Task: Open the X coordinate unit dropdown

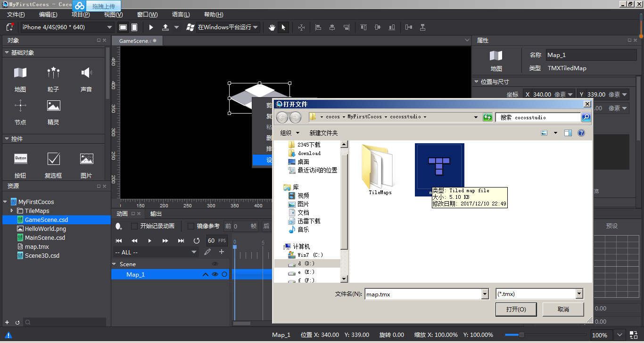Action: point(571,95)
